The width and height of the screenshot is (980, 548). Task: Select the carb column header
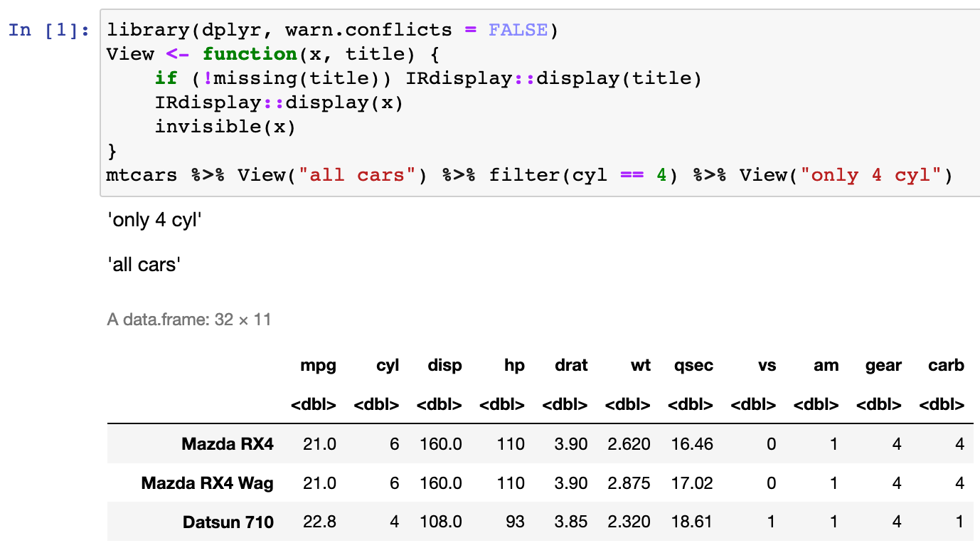[946, 365]
